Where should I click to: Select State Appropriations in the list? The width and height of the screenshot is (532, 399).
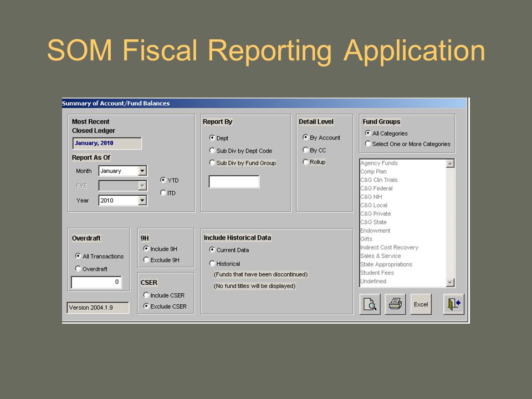point(403,264)
